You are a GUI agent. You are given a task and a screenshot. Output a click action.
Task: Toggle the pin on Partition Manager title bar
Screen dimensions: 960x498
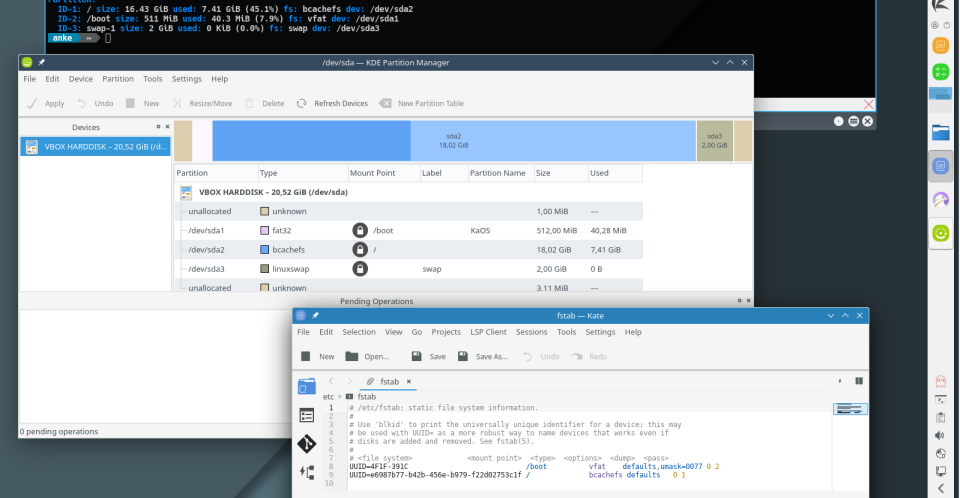pyautogui.click(x=42, y=63)
